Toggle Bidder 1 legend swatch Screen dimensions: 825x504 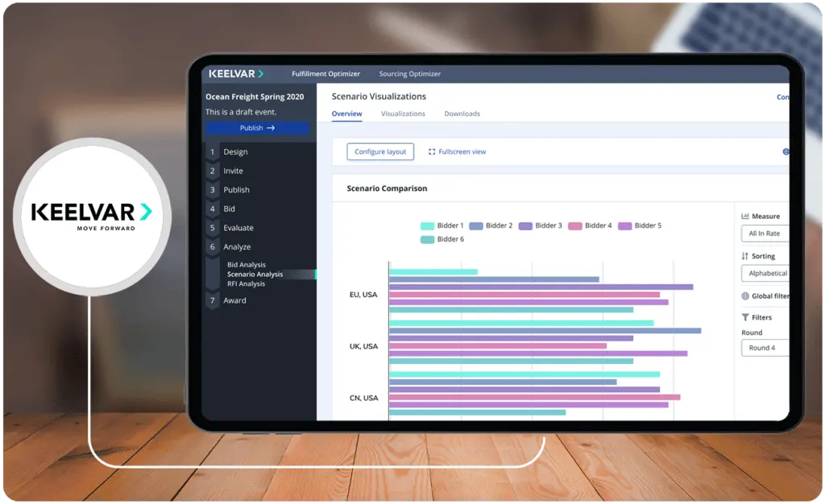[427, 226]
